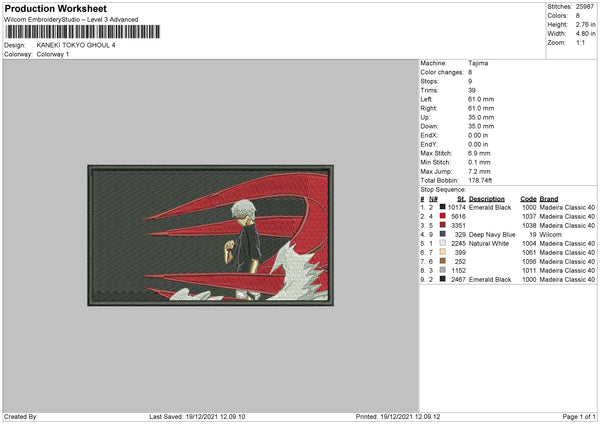The image size is (600, 424).
Task: Click the Zoom value 1:1
Action: [580, 42]
